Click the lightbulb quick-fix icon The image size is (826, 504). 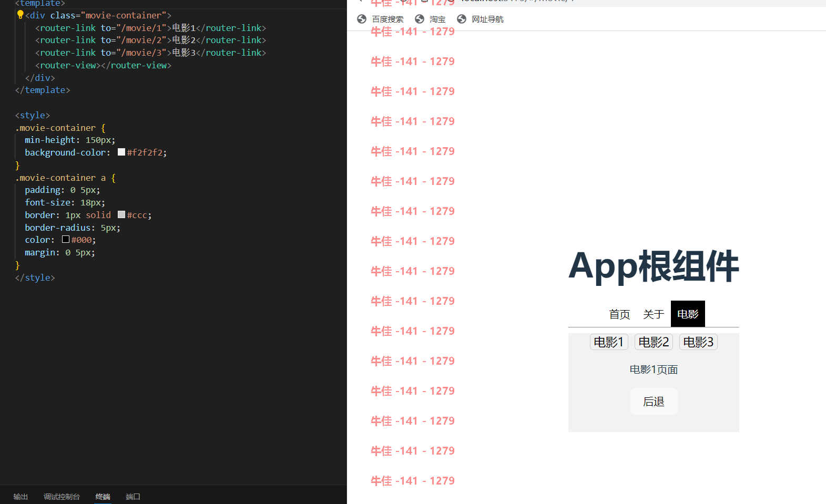tap(20, 15)
